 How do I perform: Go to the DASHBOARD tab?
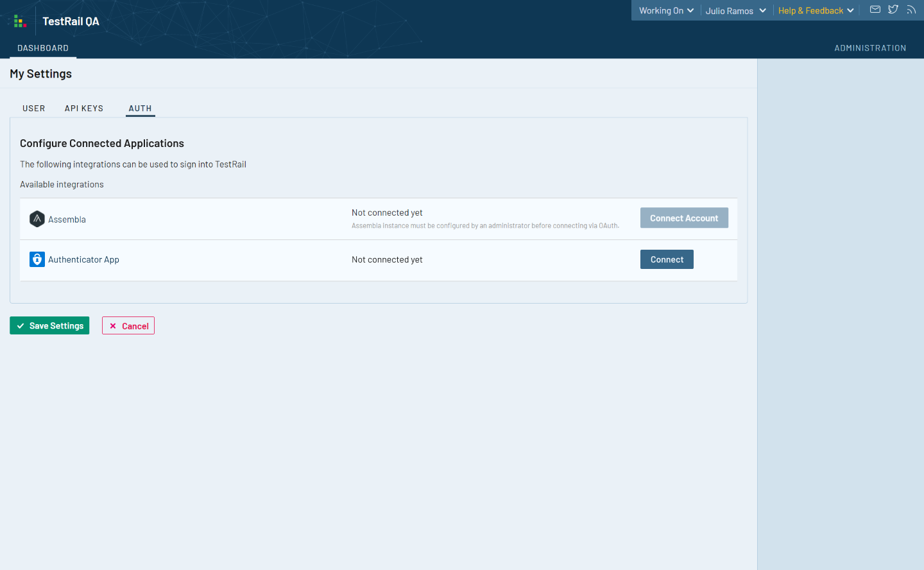tap(43, 48)
